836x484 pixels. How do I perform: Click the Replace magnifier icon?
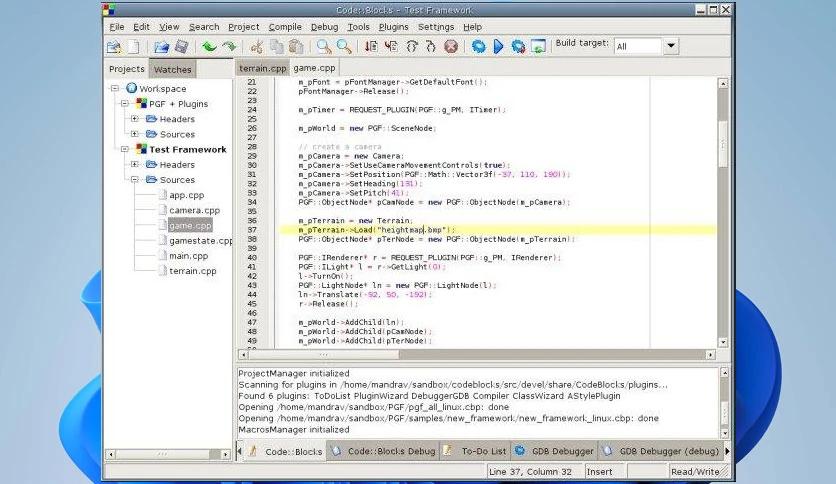(x=344, y=47)
